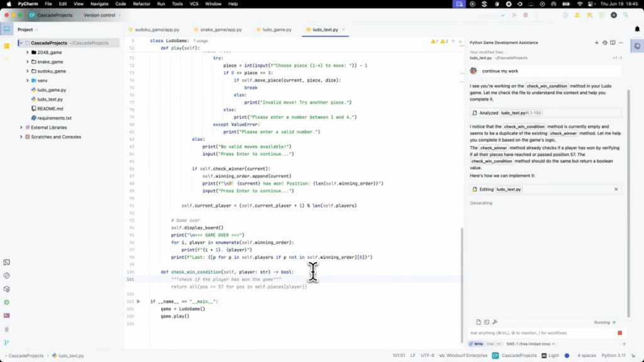The height and width of the screenshot is (362, 644).
Task: Click UTF-8 encoding in status bar
Action: pos(427,356)
